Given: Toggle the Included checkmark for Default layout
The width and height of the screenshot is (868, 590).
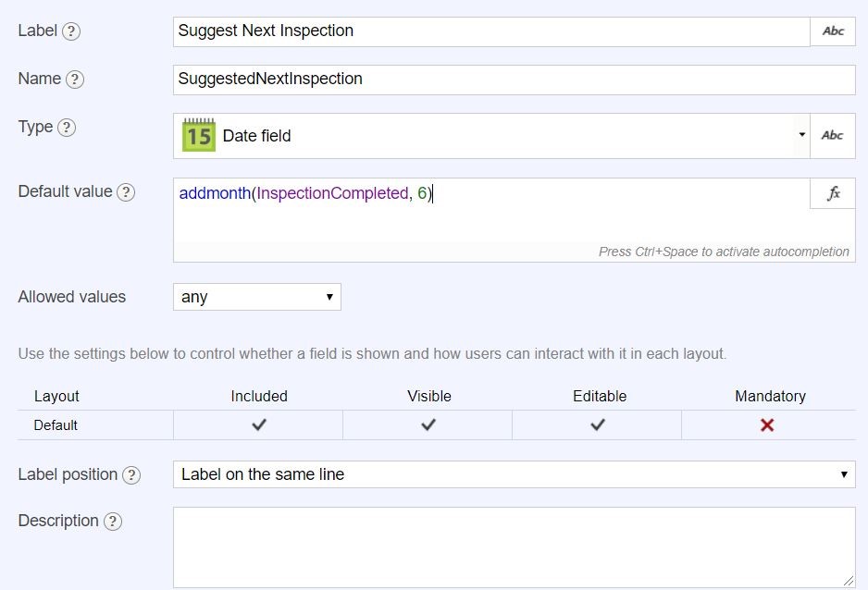Looking at the screenshot, I should coord(259,425).
